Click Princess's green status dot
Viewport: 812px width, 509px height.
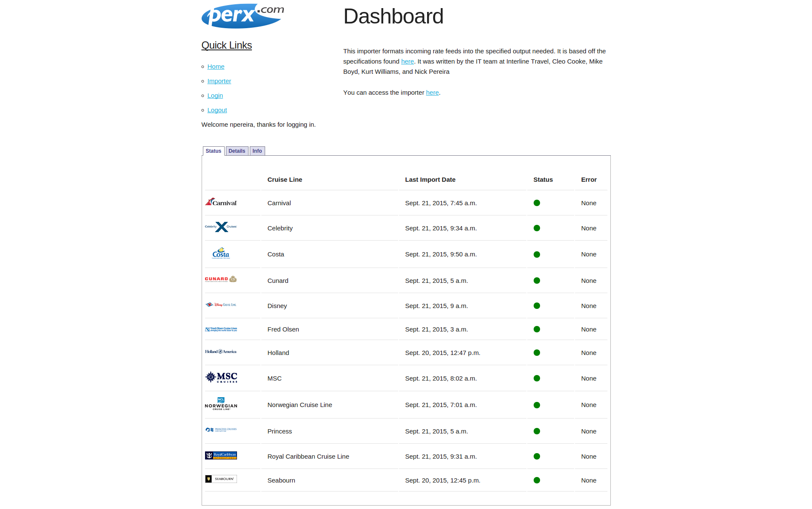[x=537, y=431]
